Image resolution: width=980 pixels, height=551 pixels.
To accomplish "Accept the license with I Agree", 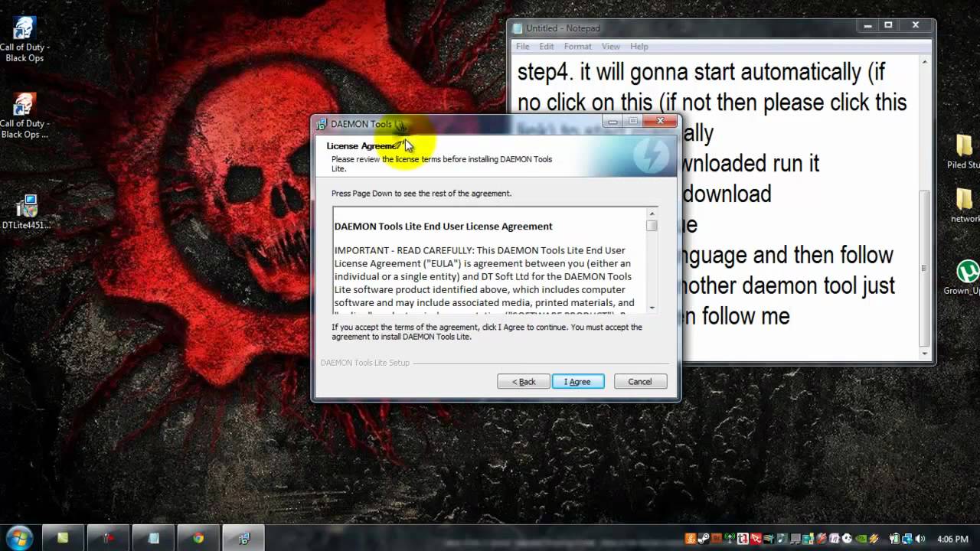I will [578, 381].
